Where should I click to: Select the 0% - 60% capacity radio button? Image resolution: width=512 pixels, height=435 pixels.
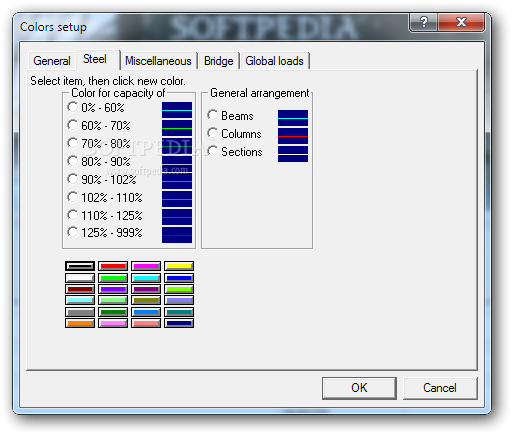(x=72, y=107)
